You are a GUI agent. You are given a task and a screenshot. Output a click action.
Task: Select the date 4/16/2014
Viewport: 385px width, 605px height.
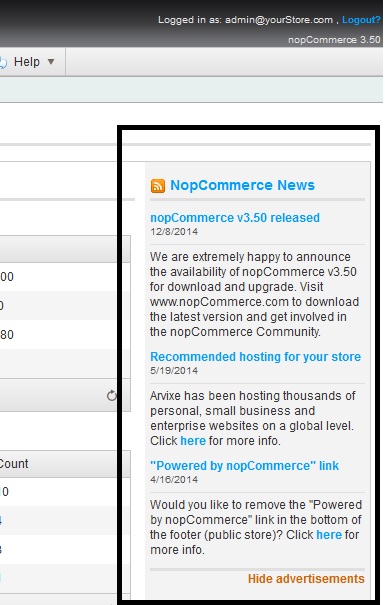[174, 479]
